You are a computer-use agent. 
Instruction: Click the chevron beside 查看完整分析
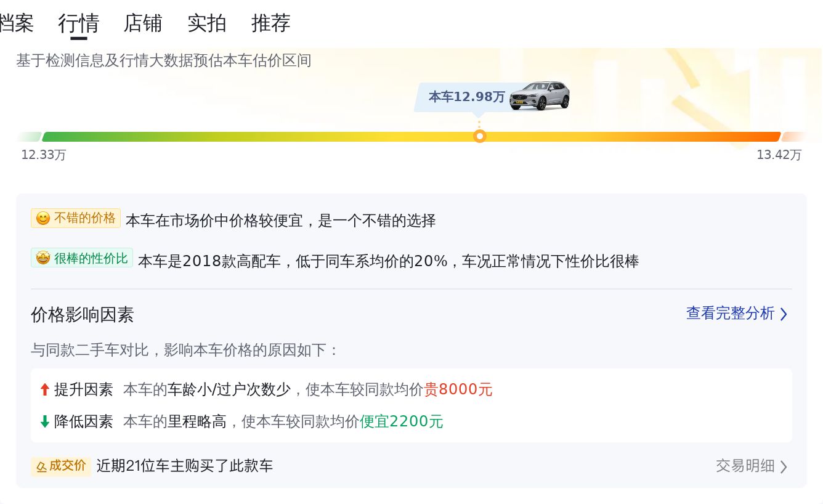tap(784, 314)
